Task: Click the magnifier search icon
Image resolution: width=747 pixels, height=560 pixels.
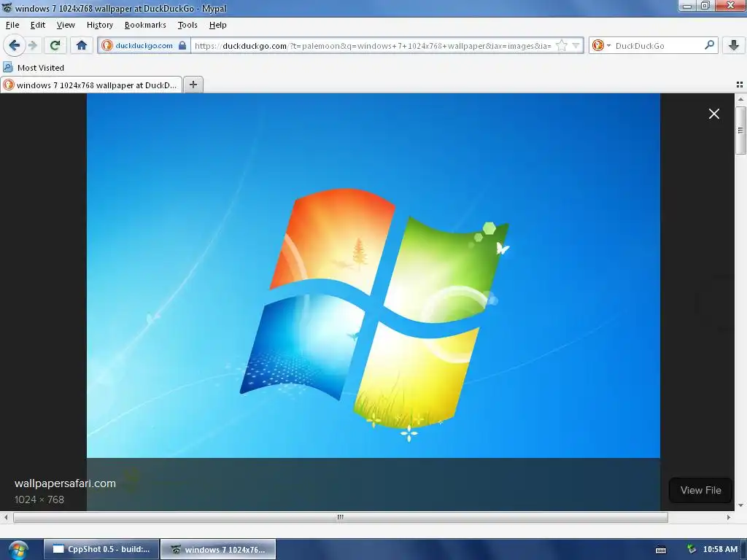Action: [x=709, y=45]
